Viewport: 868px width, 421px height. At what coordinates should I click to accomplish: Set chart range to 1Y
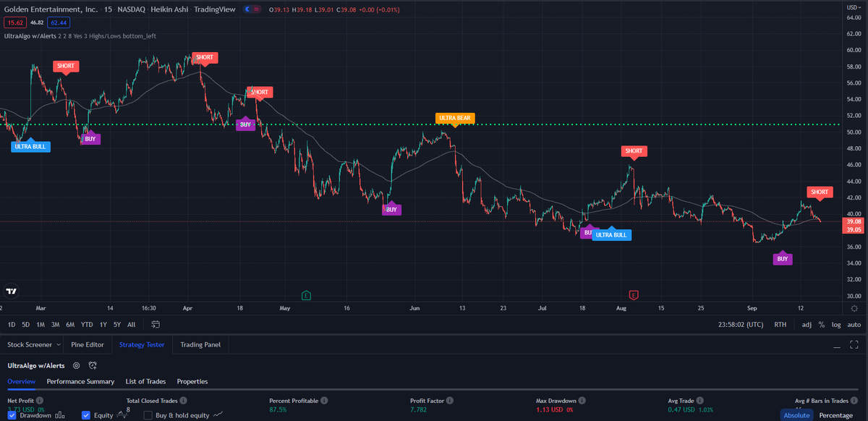coord(103,324)
